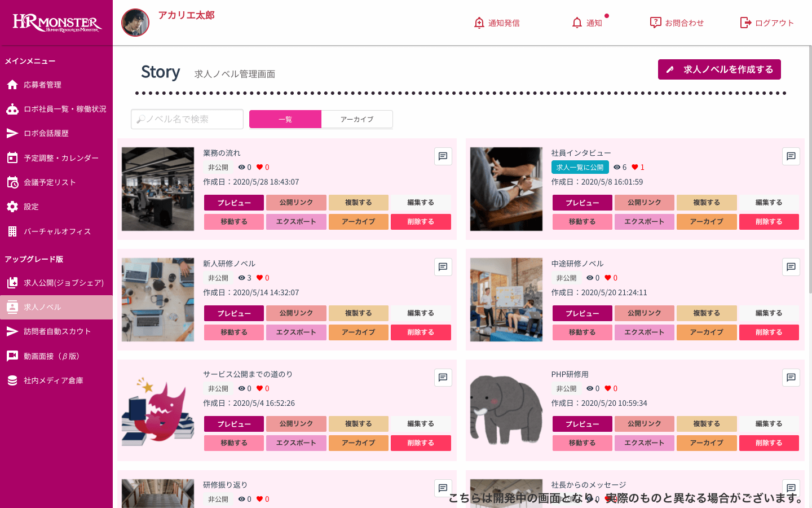Click heart icon on 社員インタビュー card

click(x=635, y=167)
